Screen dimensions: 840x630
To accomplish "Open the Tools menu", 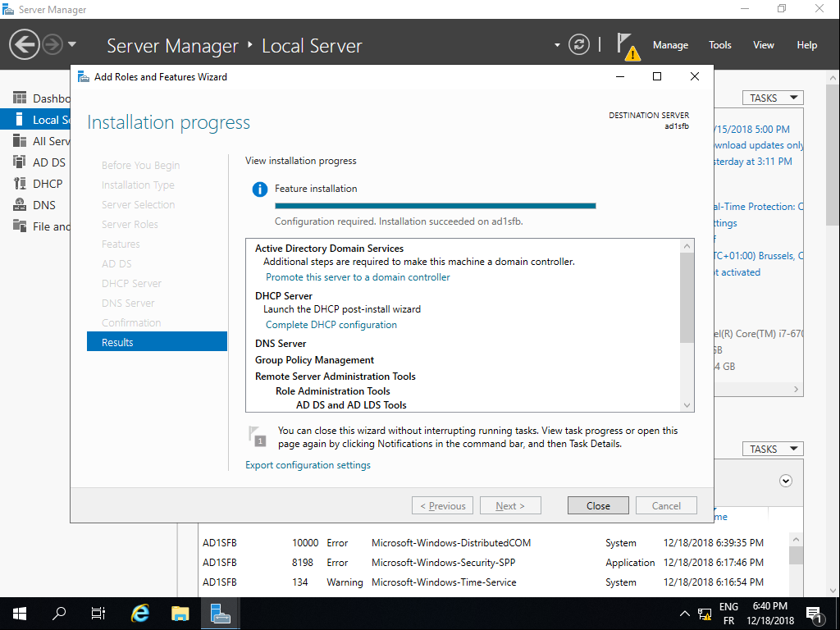I will [720, 45].
